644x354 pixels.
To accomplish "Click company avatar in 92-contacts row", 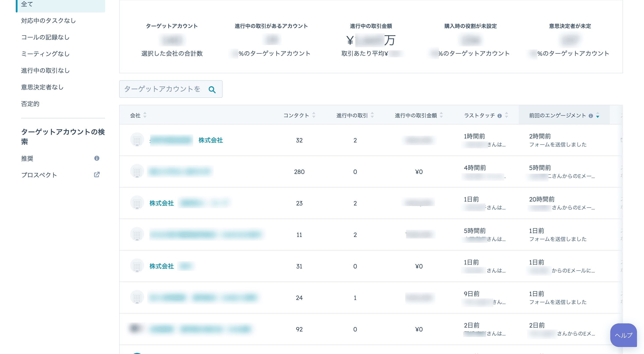I will point(135,329).
